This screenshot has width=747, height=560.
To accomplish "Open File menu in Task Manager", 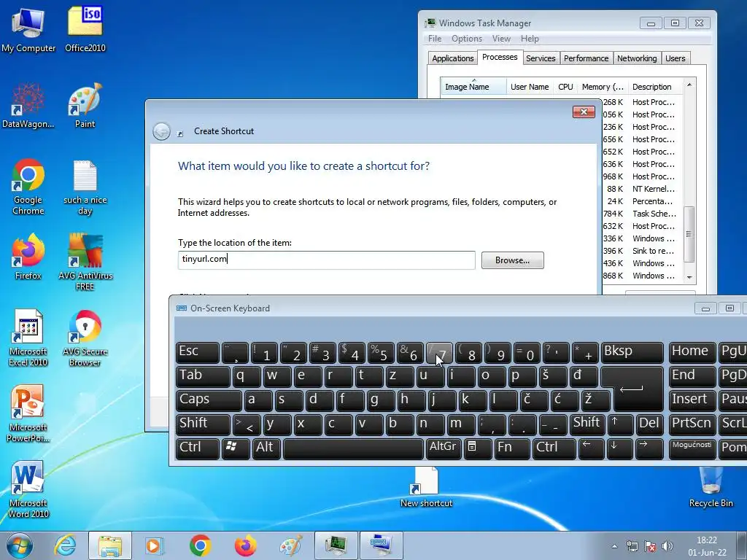I will (x=435, y=39).
